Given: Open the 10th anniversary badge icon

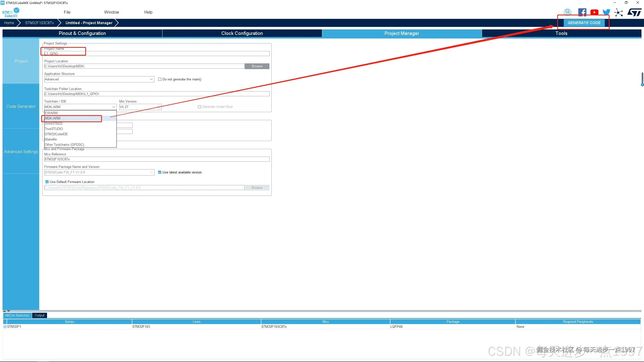Looking at the screenshot, I should 568,12.
